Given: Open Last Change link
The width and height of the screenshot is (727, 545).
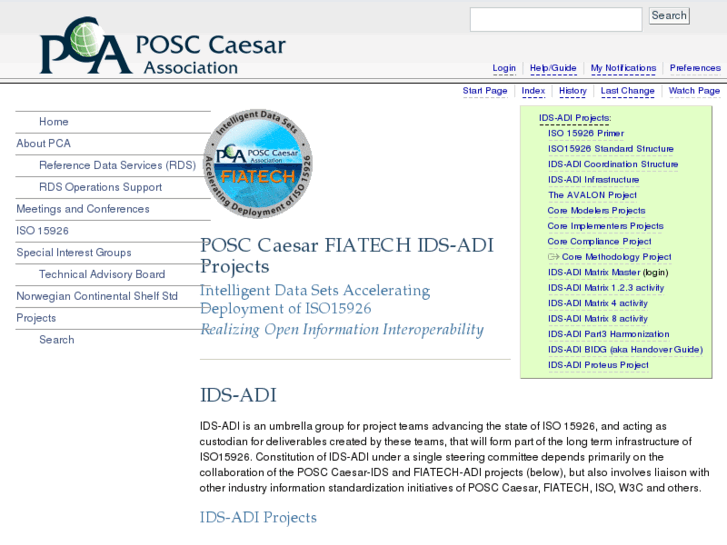Looking at the screenshot, I should 627,91.
